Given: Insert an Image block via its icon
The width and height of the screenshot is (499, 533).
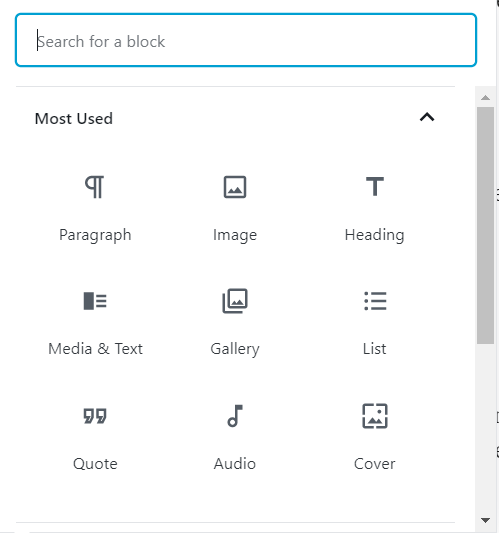Looking at the screenshot, I should (235, 187).
